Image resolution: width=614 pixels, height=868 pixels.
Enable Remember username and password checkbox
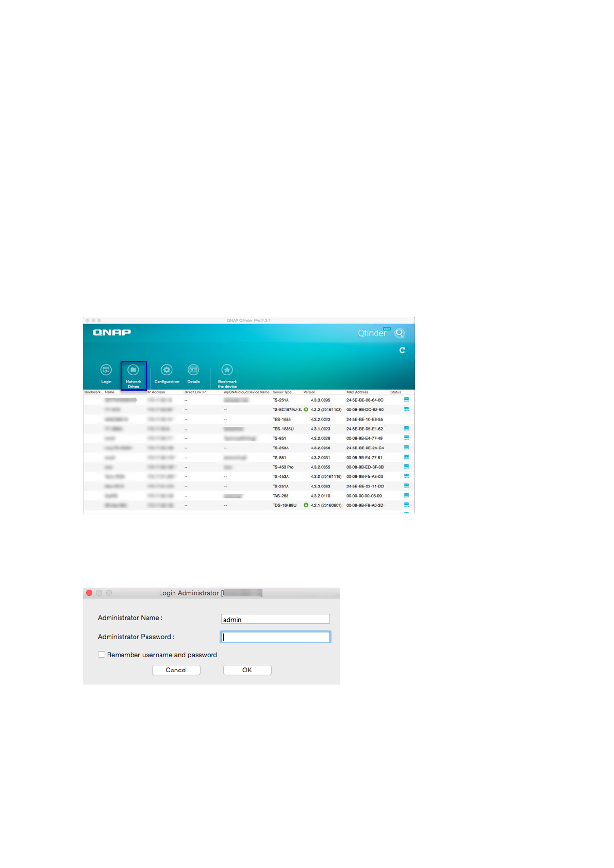pyautogui.click(x=102, y=655)
